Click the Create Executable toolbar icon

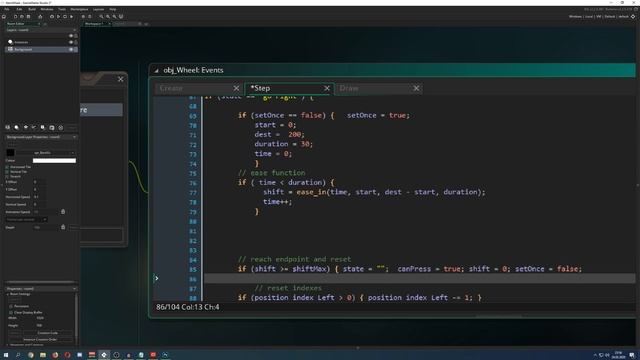40,17
